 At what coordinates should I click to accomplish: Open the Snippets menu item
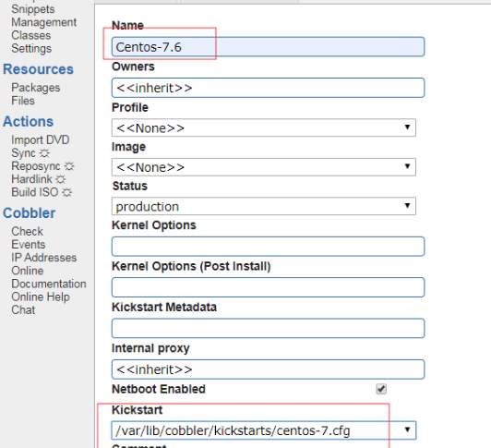pos(33,9)
